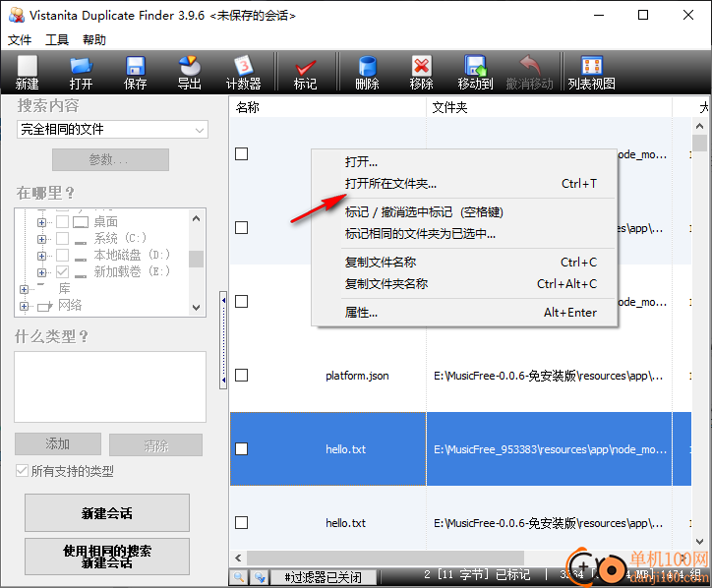Click the folder tree scroll-down arrow
Image resolution: width=712 pixels, height=588 pixels.
(x=196, y=308)
